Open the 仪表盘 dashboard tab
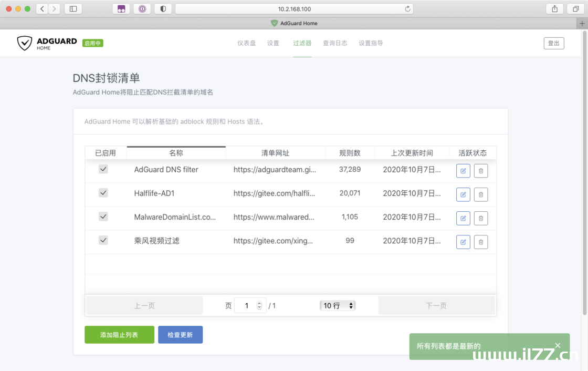 click(x=246, y=43)
